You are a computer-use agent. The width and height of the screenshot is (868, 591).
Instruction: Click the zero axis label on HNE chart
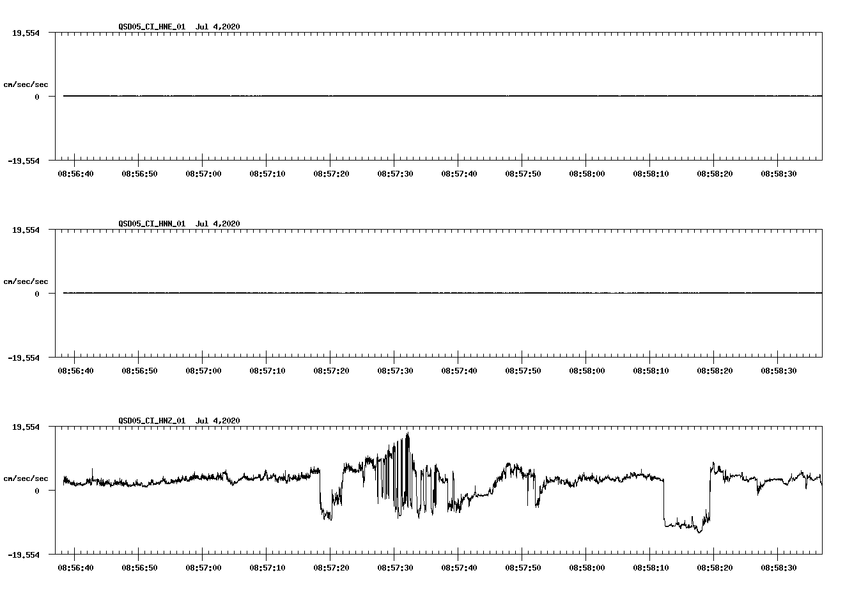tap(37, 97)
